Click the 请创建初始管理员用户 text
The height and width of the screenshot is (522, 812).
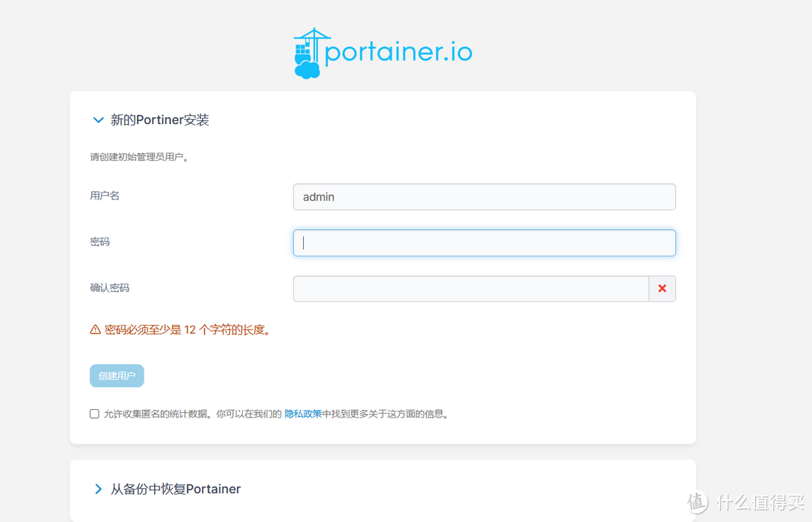139,157
